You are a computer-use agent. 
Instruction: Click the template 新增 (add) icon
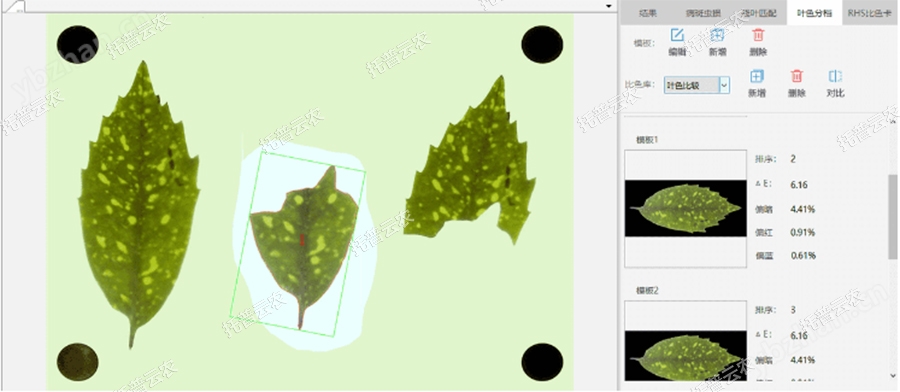(717, 36)
